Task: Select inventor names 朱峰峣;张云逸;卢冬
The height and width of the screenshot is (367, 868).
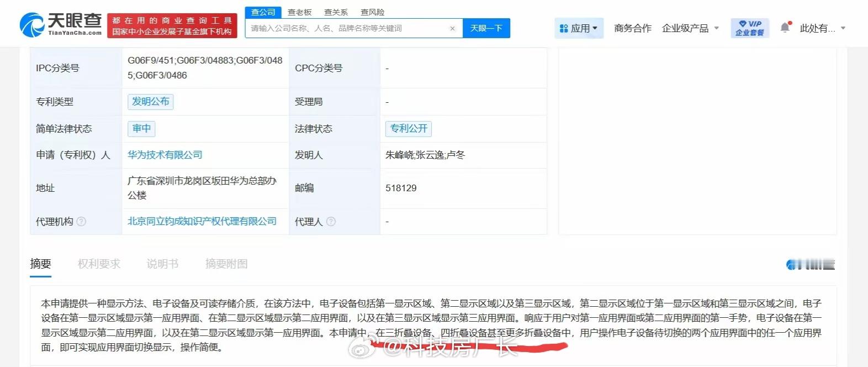Action: (425, 155)
